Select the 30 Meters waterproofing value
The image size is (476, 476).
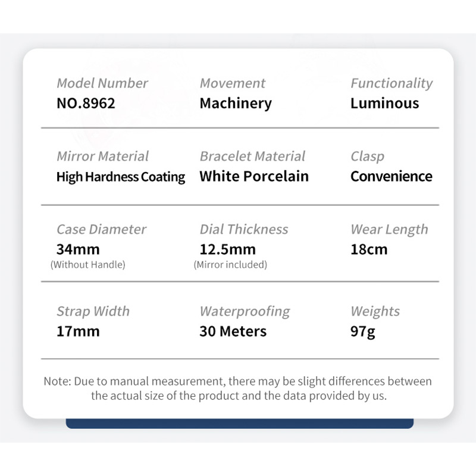click(233, 331)
